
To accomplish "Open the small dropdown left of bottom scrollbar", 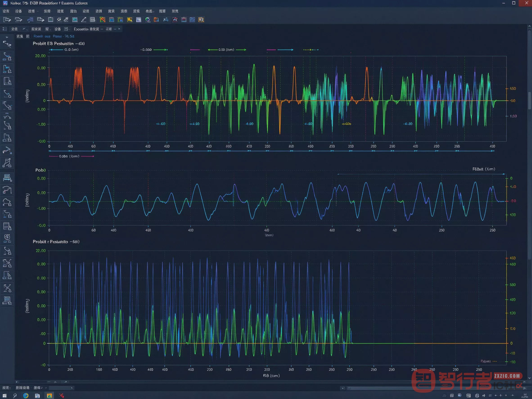I will pyautogui.click(x=343, y=388).
